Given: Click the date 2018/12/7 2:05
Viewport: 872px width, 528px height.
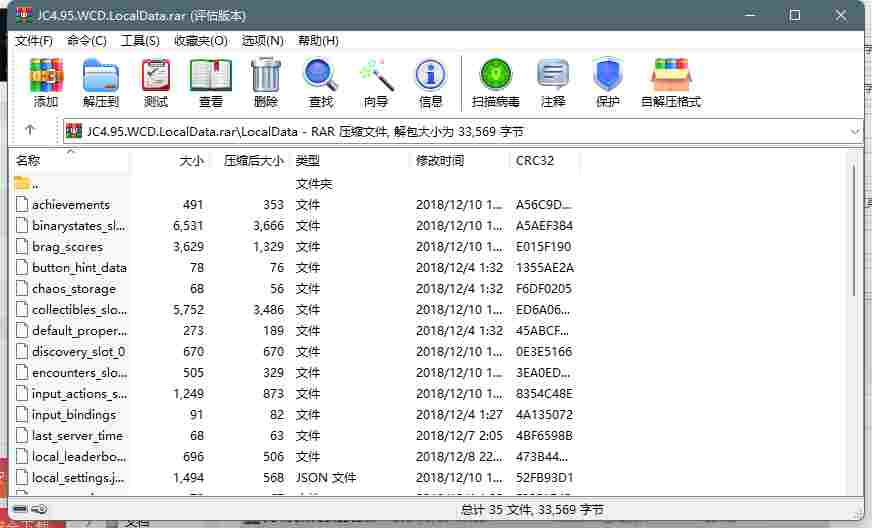Looking at the screenshot, I should tap(459, 435).
